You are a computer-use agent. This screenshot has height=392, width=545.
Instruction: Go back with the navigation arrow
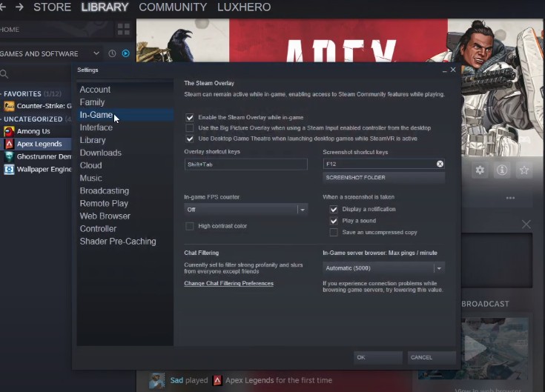(x=3, y=7)
